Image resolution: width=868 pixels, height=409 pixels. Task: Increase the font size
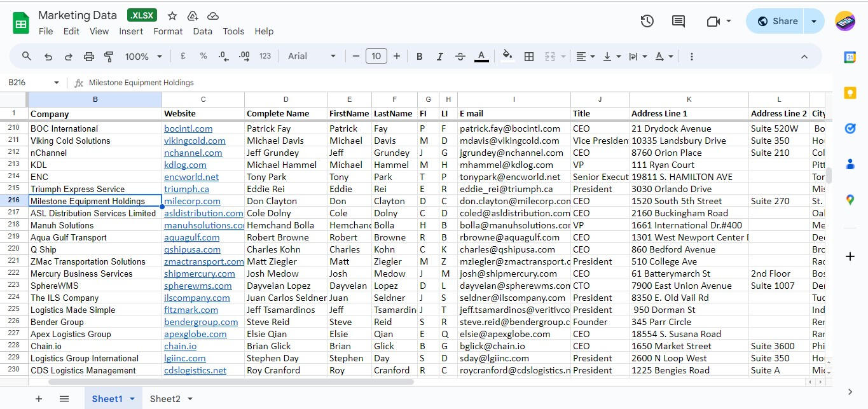(397, 56)
